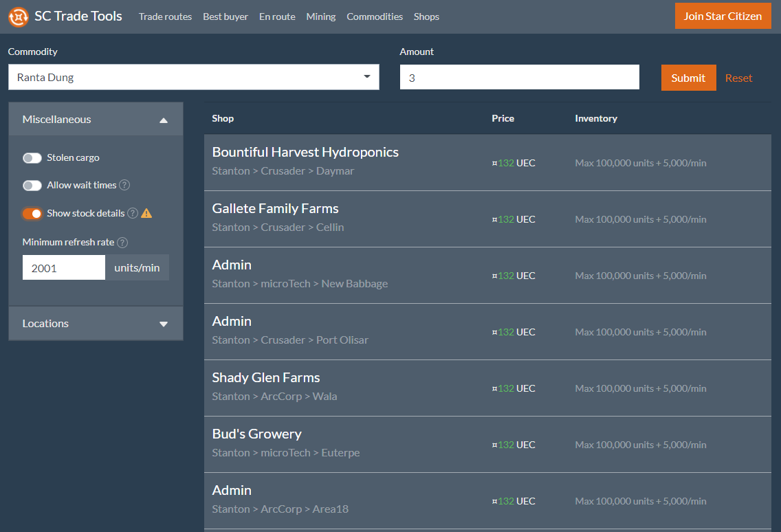Enable the Allow wait times switch

[32, 186]
